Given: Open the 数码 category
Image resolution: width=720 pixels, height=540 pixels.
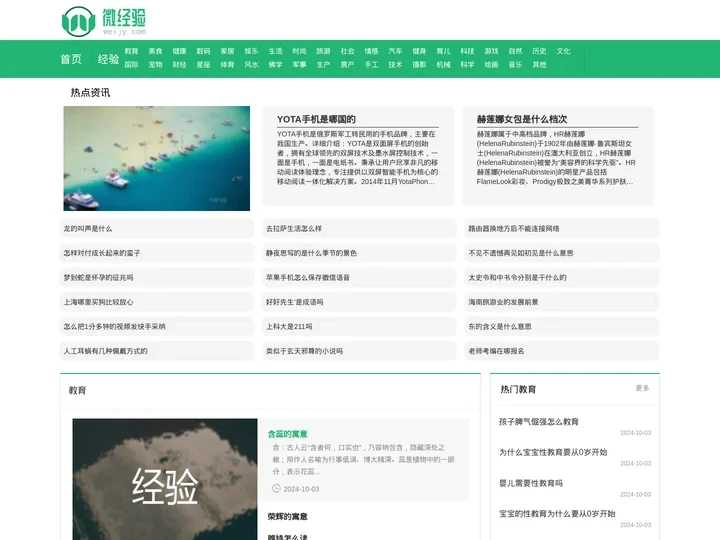Looking at the screenshot, I should (x=203, y=51).
